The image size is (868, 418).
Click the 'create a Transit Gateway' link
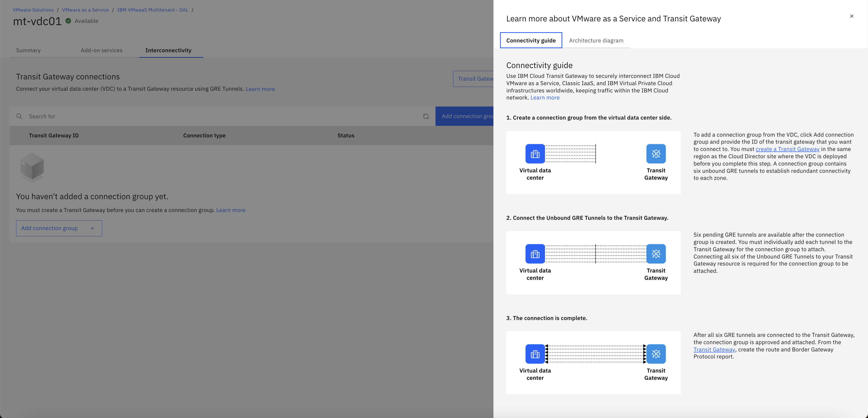tap(787, 149)
